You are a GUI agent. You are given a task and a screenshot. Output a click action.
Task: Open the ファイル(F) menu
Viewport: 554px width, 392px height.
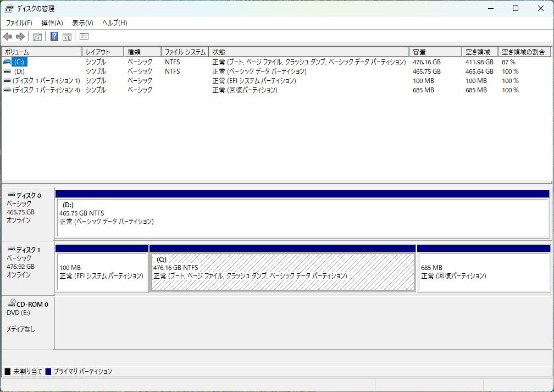tap(19, 23)
